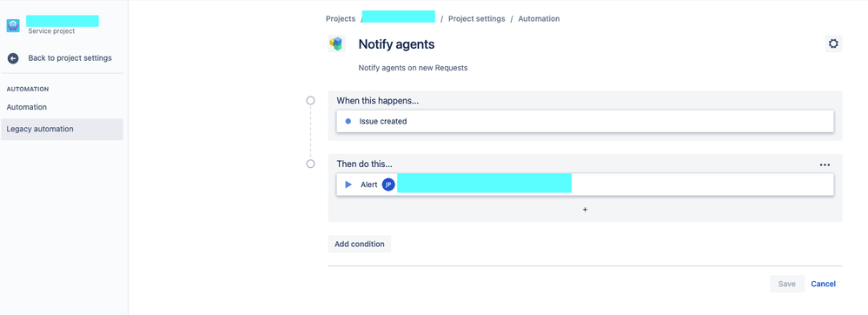Image resolution: width=868 pixels, height=315 pixels.
Task: Click the blue dot beside Issue created
Action: [348, 122]
